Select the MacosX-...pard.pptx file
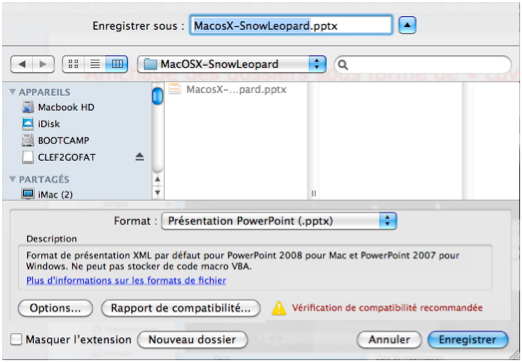 pyautogui.click(x=227, y=90)
